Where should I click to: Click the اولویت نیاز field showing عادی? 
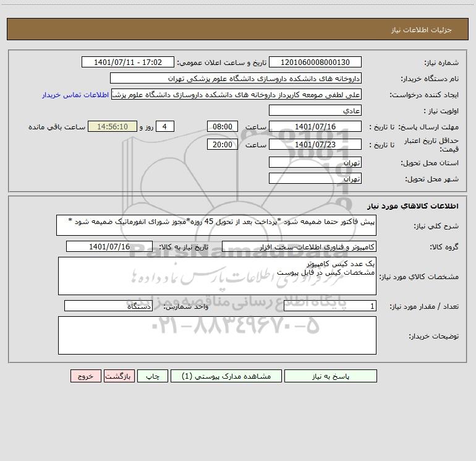point(315,110)
